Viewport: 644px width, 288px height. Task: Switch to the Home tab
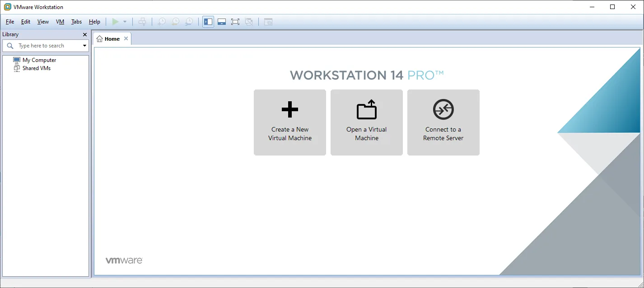[112, 39]
